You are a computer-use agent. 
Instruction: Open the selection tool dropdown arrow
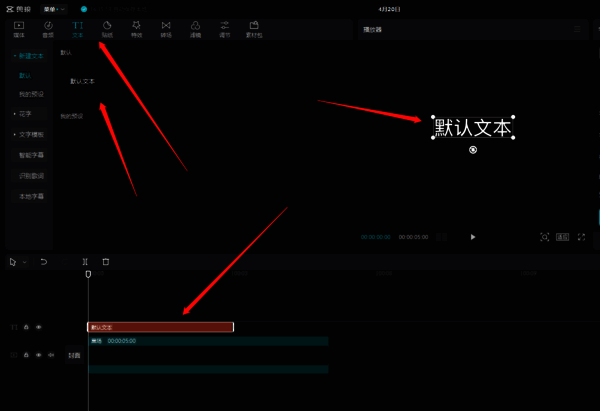point(24,262)
